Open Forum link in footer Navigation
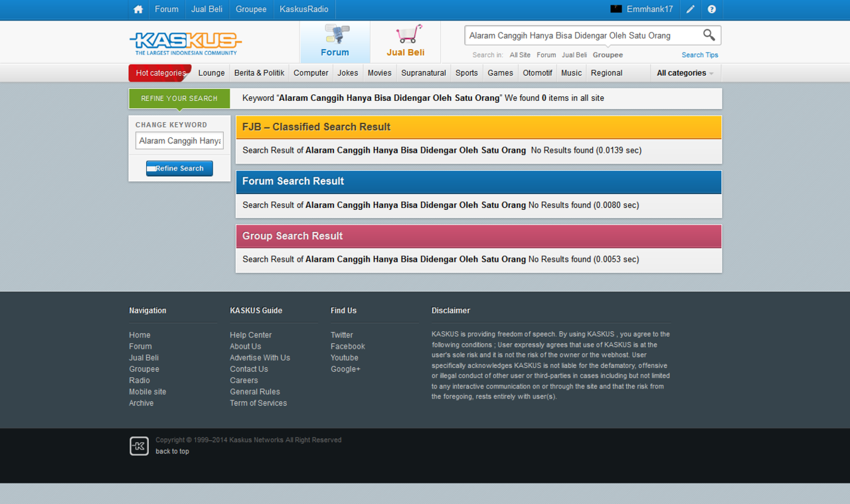The image size is (850, 504). [x=140, y=347]
